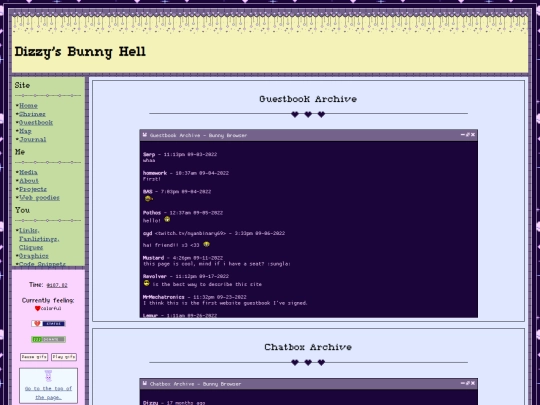The image size is (540, 405).
Task: Minimize the Chatbox Archive Bunny Browser window
Action: tap(463, 383)
